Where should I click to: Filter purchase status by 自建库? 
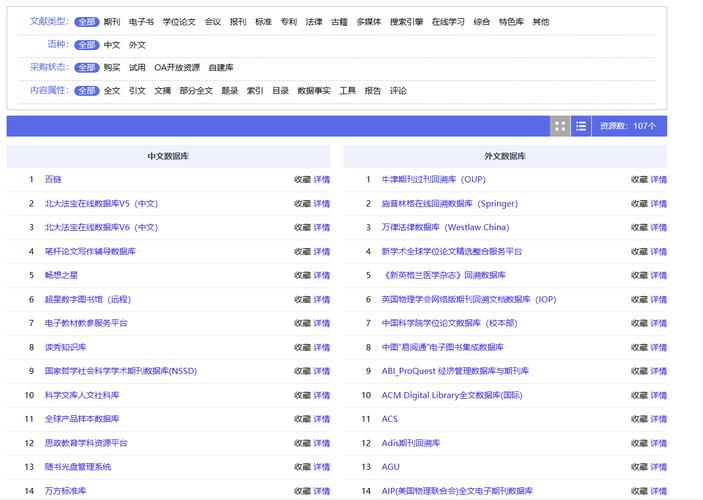[x=221, y=68]
